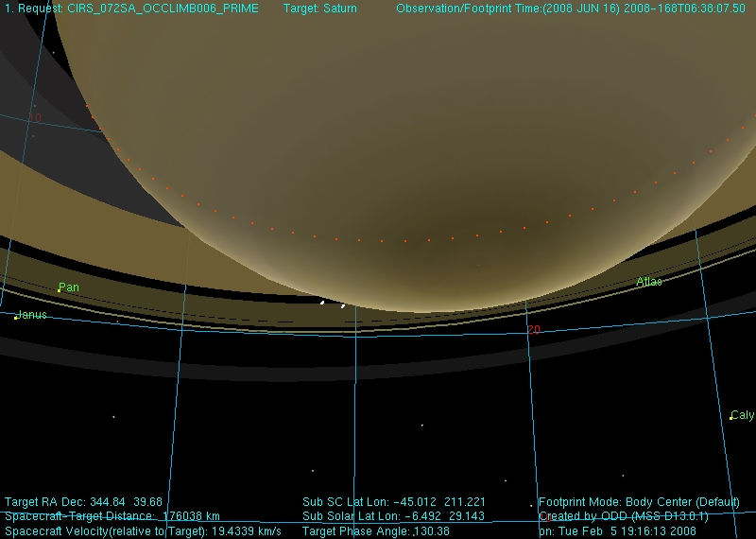This screenshot has height=539, width=756.
Task: Click the Tue Feb 5 creation date text
Action: point(617,531)
